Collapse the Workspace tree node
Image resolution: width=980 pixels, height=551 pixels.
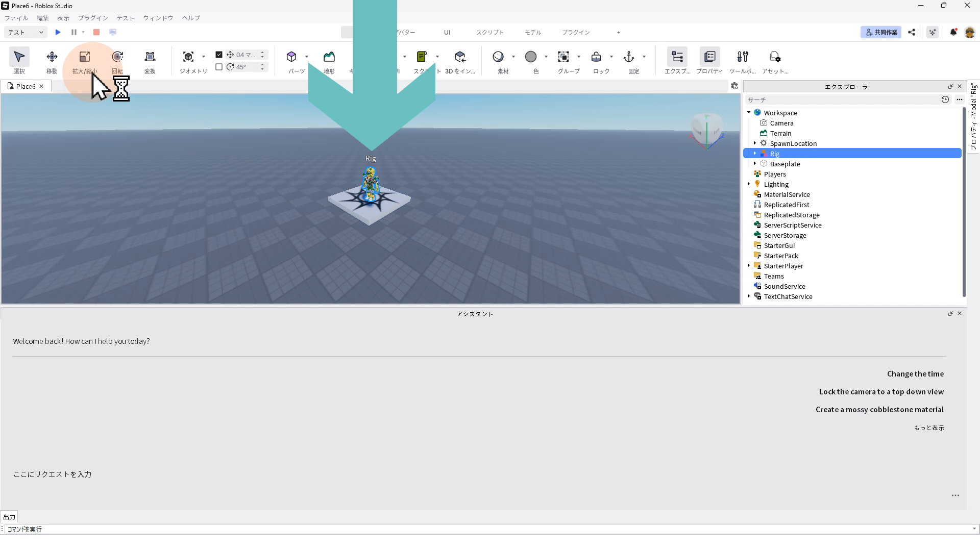coord(749,113)
